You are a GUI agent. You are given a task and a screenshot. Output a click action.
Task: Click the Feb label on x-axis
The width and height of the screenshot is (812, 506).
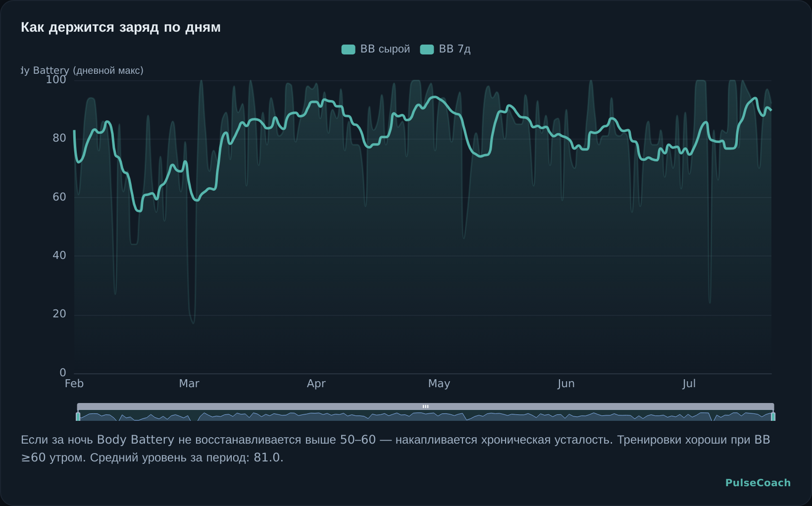point(74,384)
